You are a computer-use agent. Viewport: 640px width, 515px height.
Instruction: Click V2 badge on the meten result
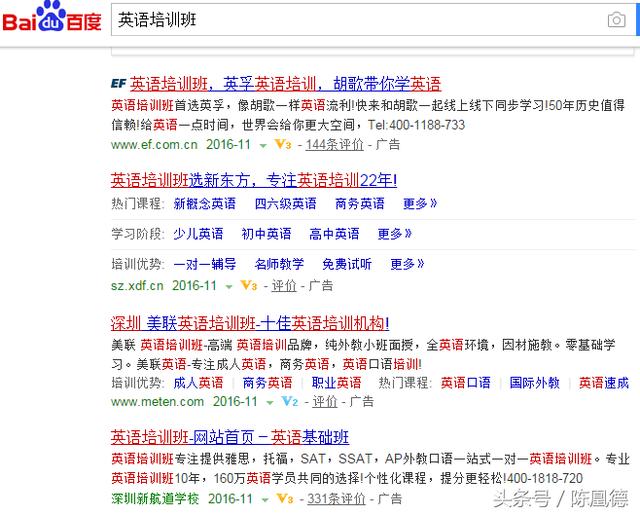pyautogui.click(x=289, y=401)
